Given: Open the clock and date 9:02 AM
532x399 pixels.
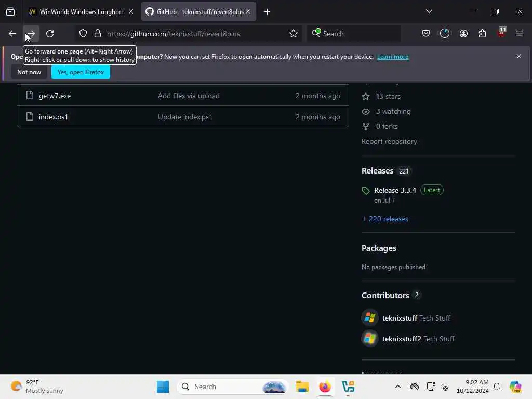Looking at the screenshot, I should click(x=472, y=387).
